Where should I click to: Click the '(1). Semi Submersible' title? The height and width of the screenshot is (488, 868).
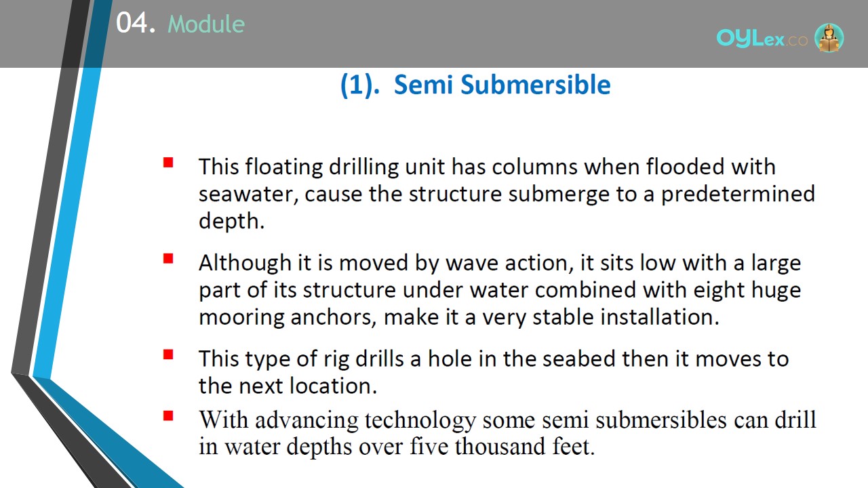click(x=475, y=85)
